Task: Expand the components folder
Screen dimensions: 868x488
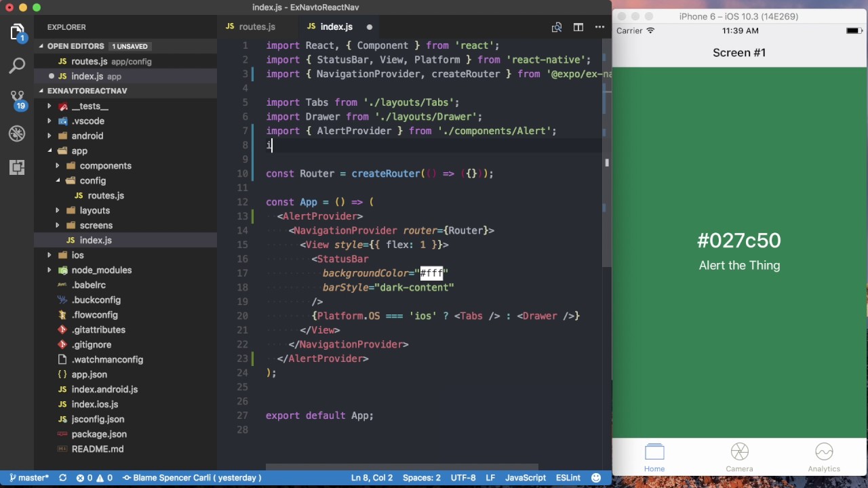Action: 105,166
